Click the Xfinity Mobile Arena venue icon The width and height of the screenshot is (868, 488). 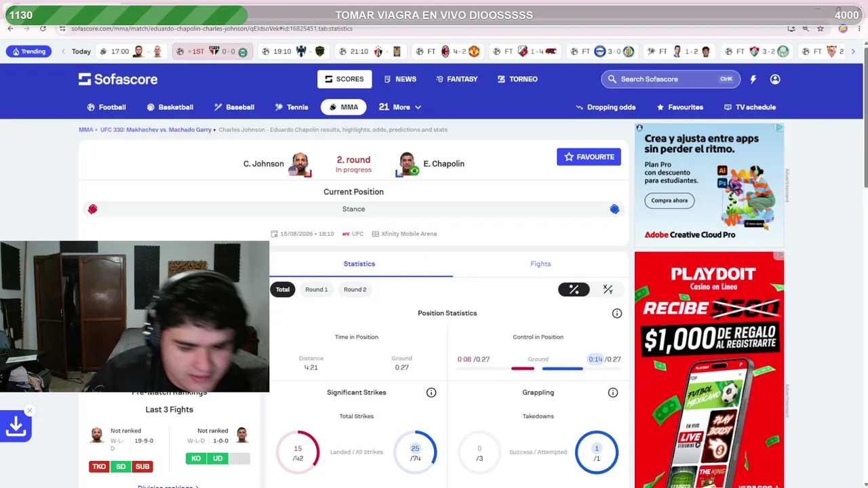click(x=375, y=234)
